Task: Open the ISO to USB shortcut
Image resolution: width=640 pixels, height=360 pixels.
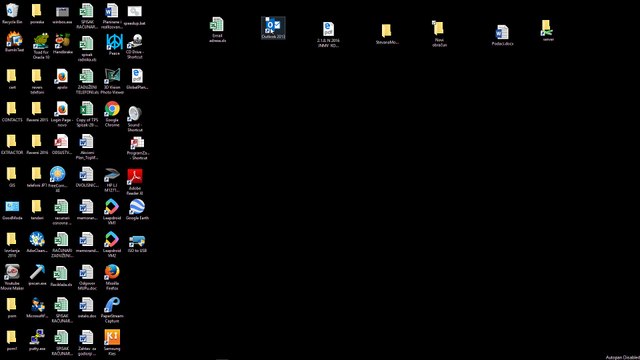Action: coord(137,244)
